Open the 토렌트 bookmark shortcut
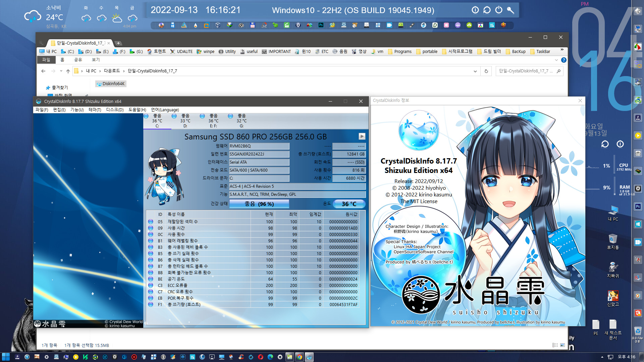 [156, 52]
